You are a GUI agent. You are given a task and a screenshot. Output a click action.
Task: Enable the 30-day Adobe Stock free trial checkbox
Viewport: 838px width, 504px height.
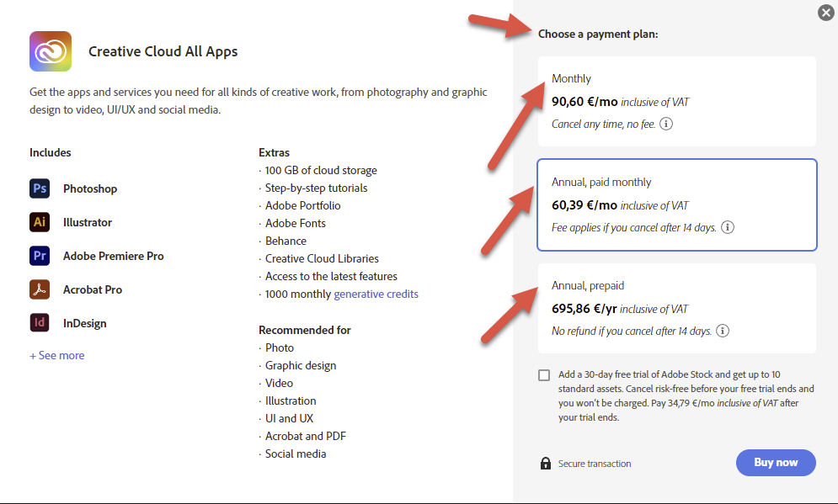(544, 374)
